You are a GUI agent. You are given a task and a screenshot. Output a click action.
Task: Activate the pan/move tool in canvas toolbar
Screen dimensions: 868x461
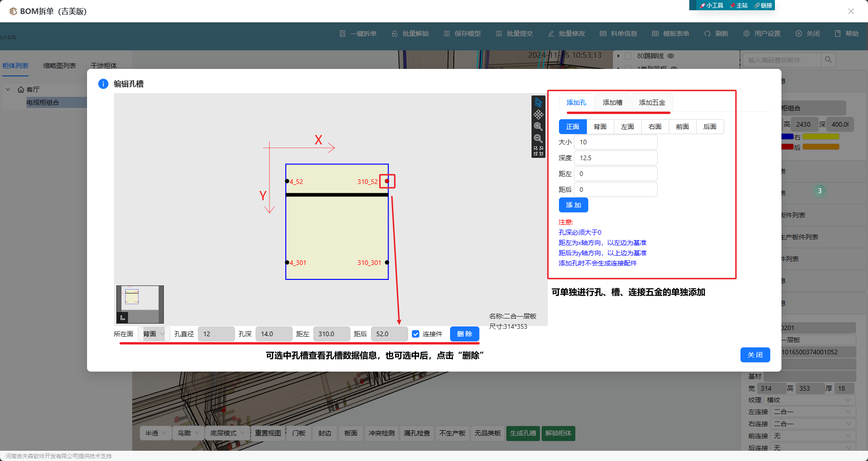pyautogui.click(x=538, y=115)
